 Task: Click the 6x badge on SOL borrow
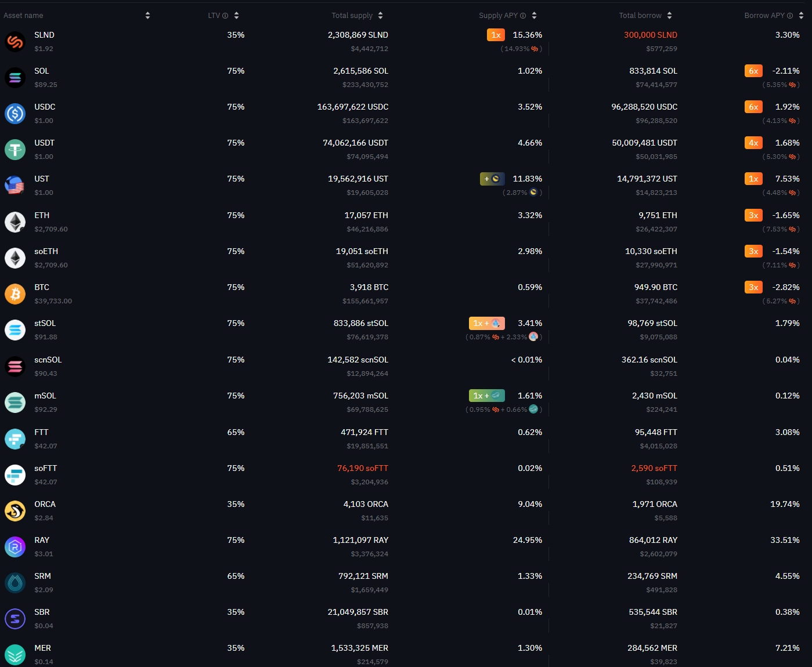click(x=753, y=71)
